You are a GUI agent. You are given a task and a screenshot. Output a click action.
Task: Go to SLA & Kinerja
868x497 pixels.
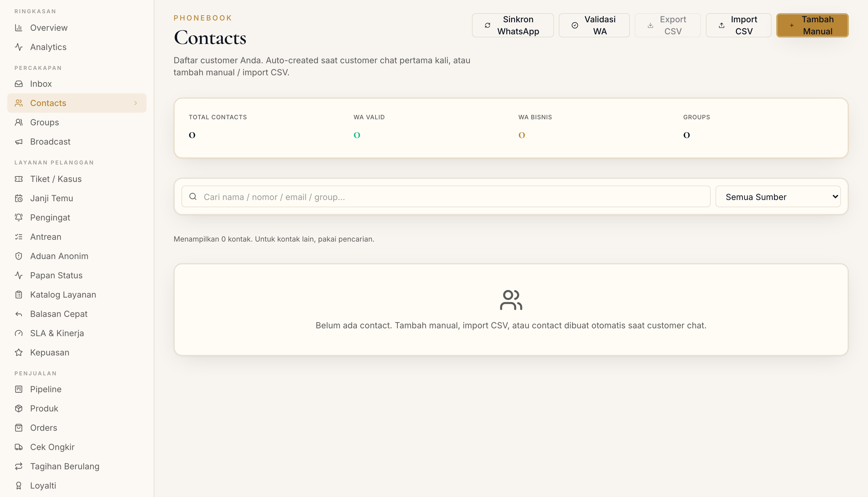click(x=77, y=333)
